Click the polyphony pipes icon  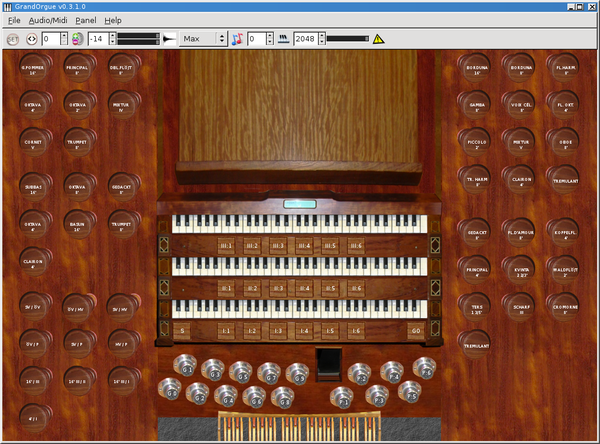[x=283, y=39]
